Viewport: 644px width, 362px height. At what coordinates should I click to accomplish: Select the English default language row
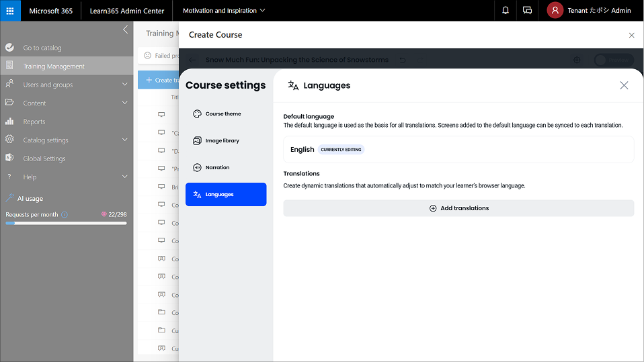(458, 150)
